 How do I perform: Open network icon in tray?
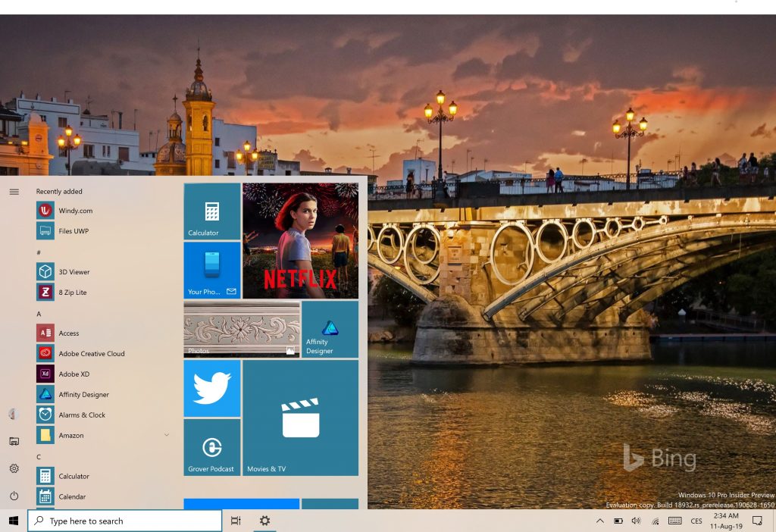point(656,521)
